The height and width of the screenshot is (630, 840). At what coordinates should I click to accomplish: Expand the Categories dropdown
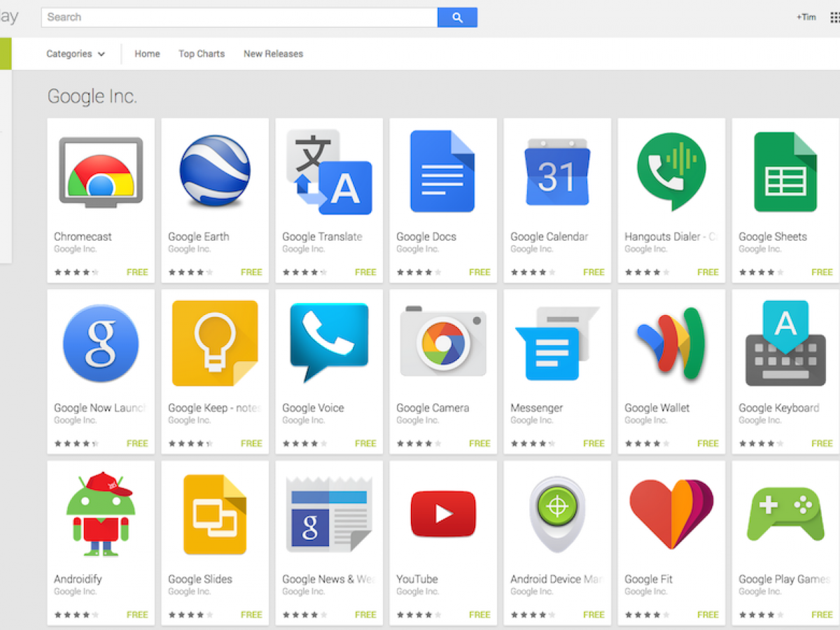pyautogui.click(x=76, y=54)
